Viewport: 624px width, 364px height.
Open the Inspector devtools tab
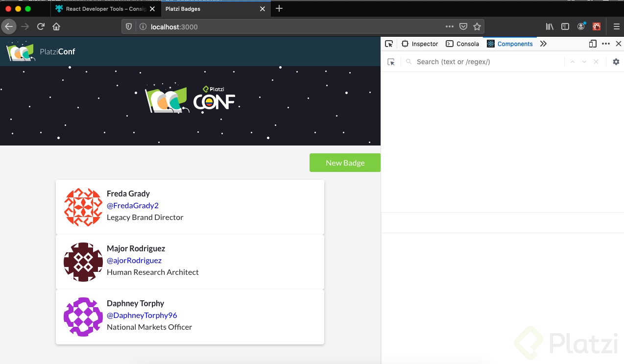pyautogui.click(x=420, y=44)
